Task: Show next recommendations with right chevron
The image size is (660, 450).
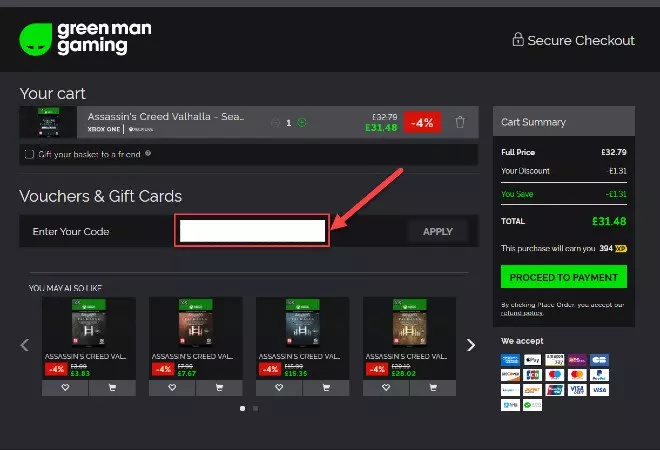Action: pos(471,345)
